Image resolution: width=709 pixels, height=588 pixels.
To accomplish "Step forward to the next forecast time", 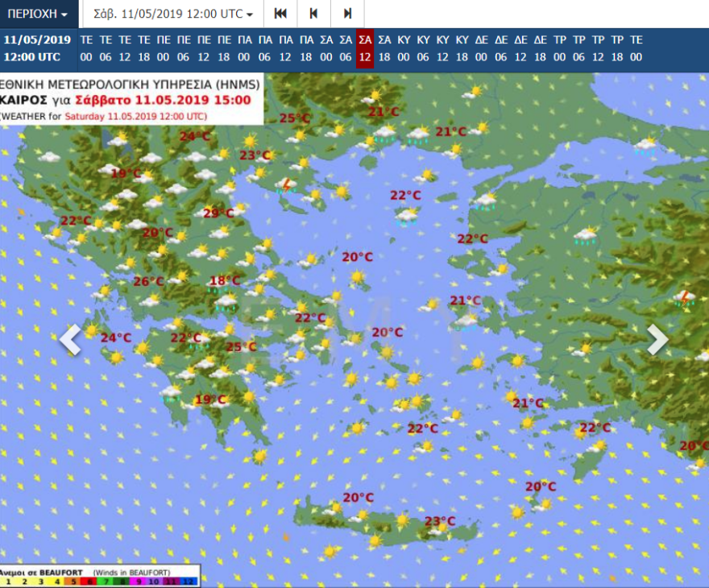I will pos(346,13).
